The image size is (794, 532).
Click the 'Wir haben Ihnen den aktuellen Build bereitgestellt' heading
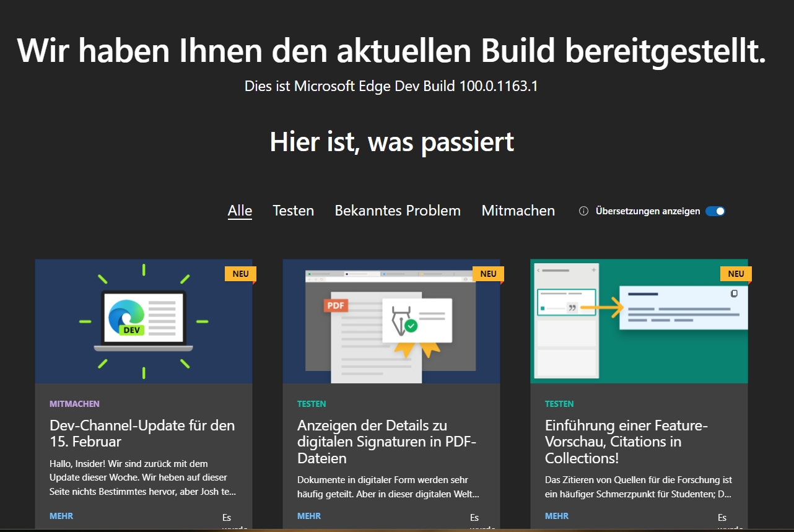[392, 50]
